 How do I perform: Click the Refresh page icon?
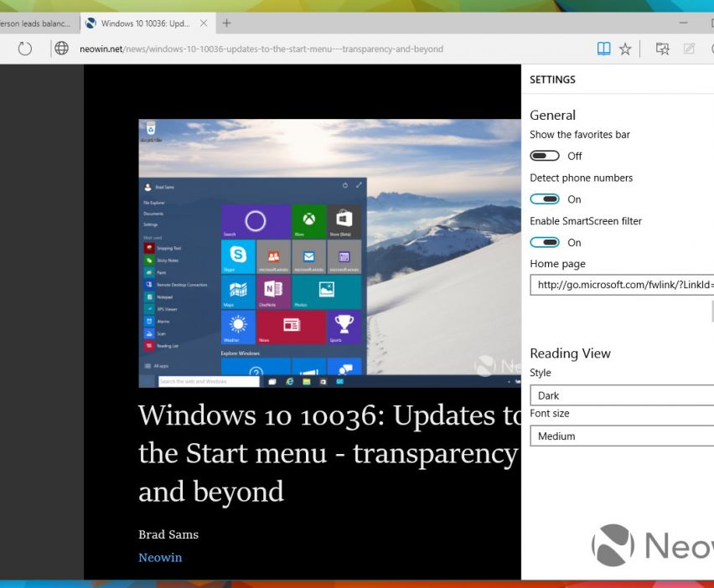[x=25, y=49]
